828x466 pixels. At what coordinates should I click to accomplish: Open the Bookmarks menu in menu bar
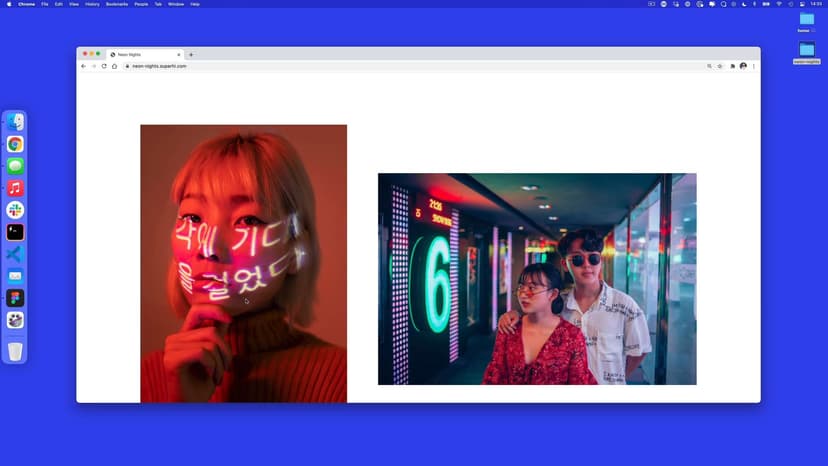(118, 4)
